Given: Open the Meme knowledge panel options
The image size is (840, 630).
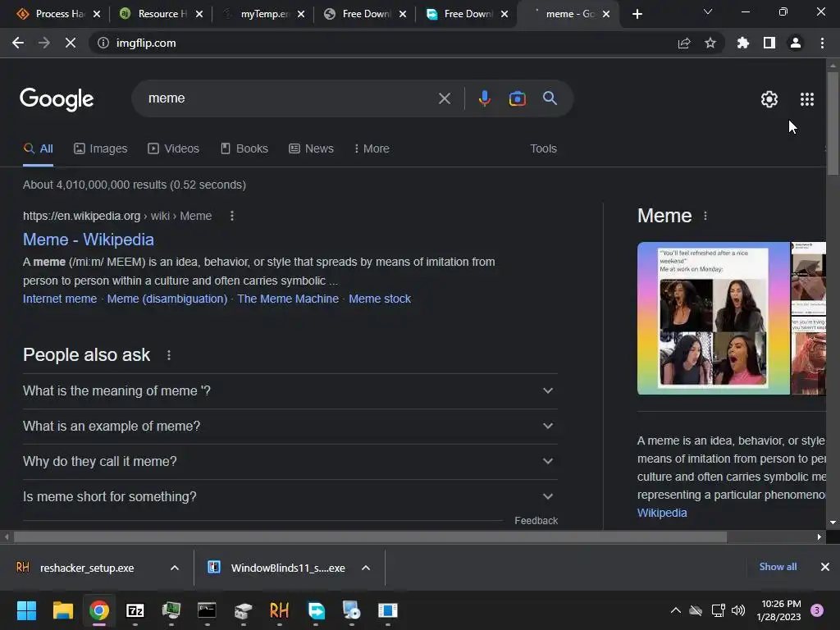Looking at the screenshot, I should [x=705, y=216].
